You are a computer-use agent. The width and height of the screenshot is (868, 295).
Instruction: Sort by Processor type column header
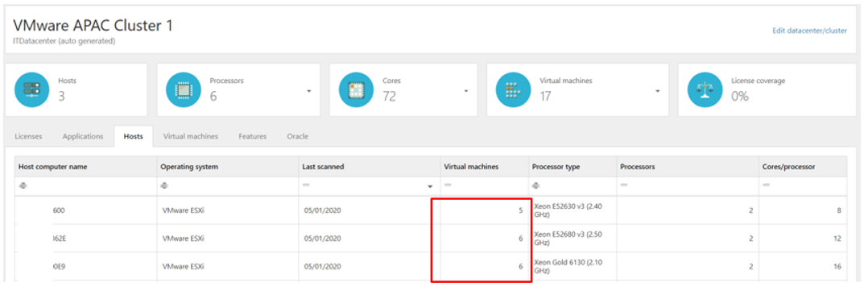point(572,166)
